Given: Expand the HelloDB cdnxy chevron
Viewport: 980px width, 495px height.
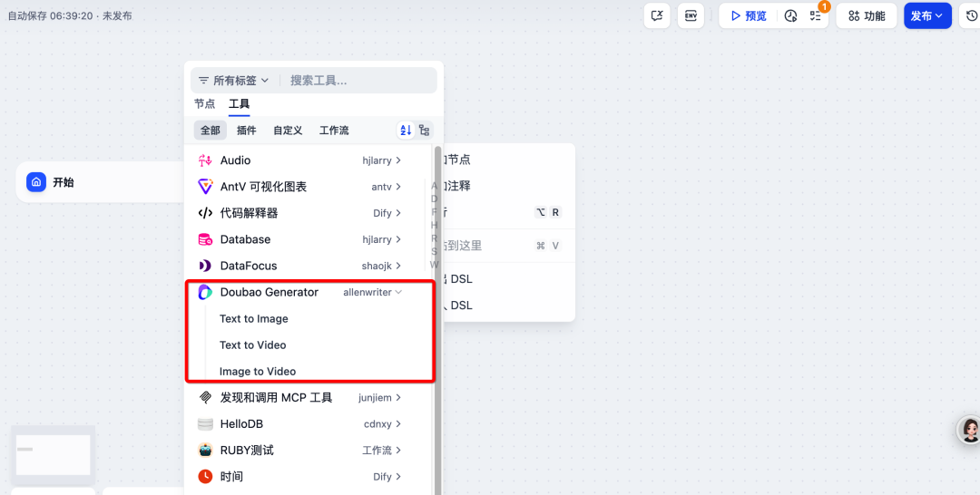Looking at the screenshot, I should (x=398, y=424).
